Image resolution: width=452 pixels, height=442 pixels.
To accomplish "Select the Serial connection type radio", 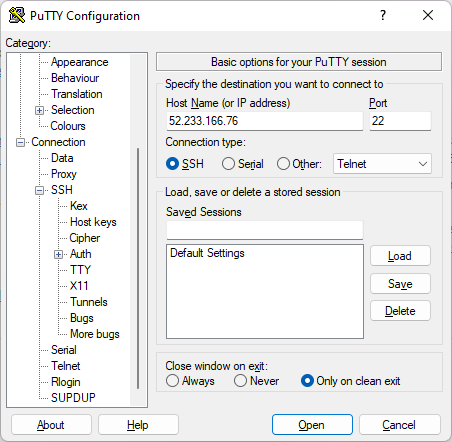I will pyautogui.click(x=228, y=164).
